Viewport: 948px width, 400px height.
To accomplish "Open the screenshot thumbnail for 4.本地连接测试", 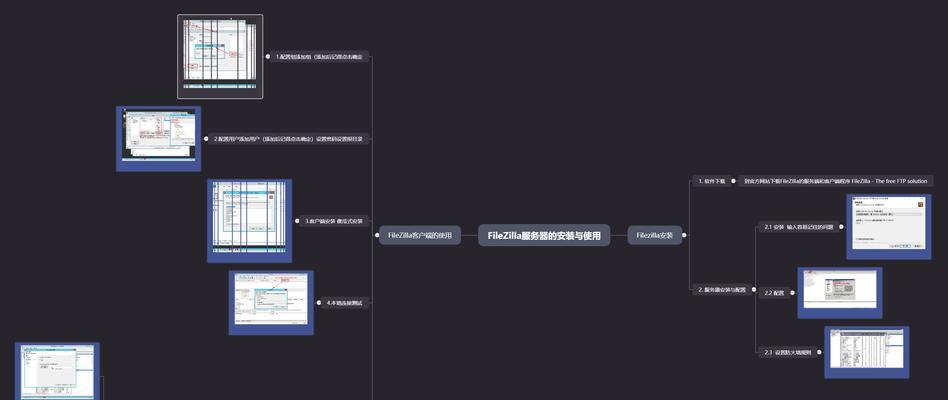I will click(x=271, y=303).
